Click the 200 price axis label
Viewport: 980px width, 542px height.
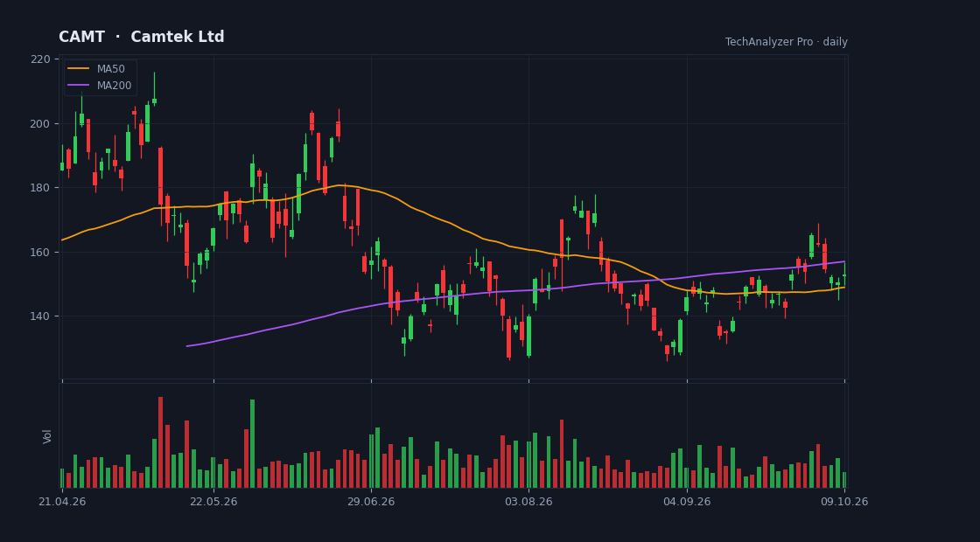point(40,123)
